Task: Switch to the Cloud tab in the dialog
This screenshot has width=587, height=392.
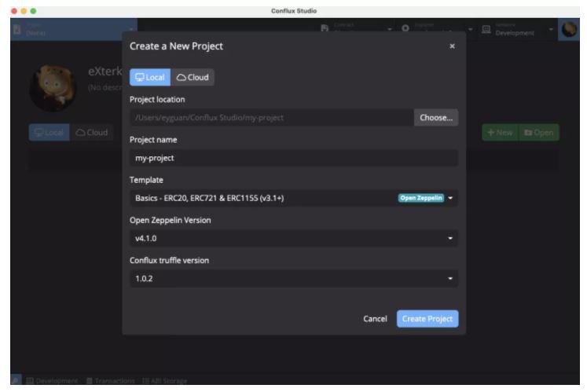Action: [193, 77]
